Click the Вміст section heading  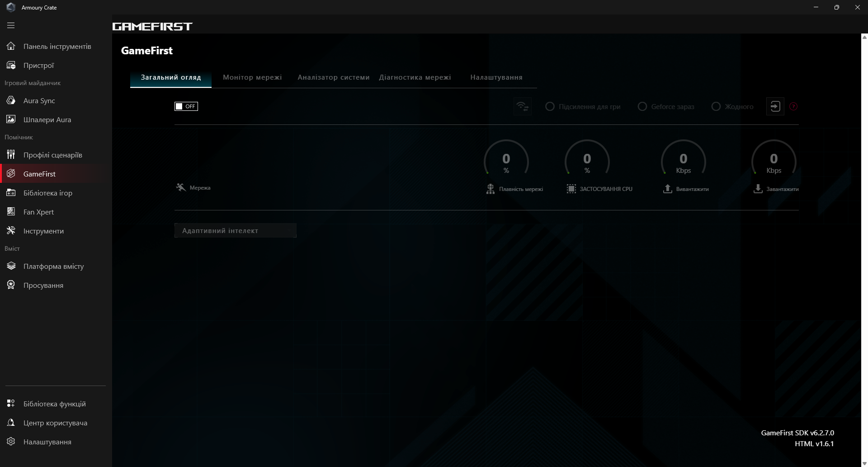point(12,248)
